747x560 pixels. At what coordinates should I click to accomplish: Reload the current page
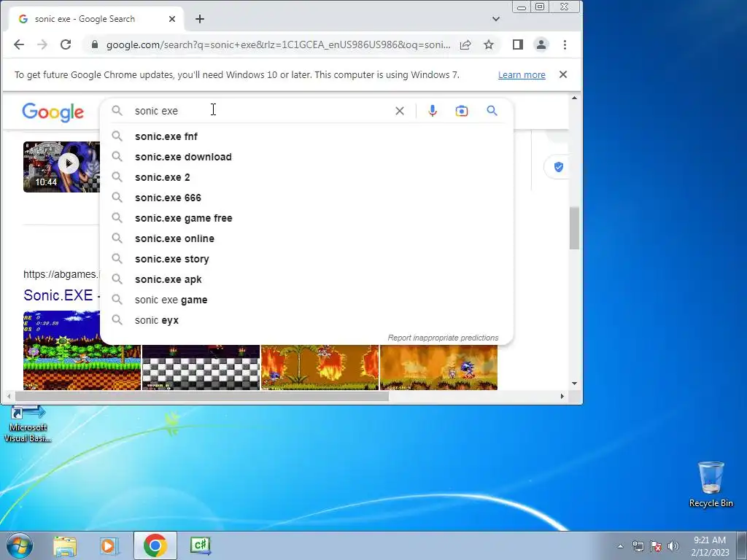point(66,44)
